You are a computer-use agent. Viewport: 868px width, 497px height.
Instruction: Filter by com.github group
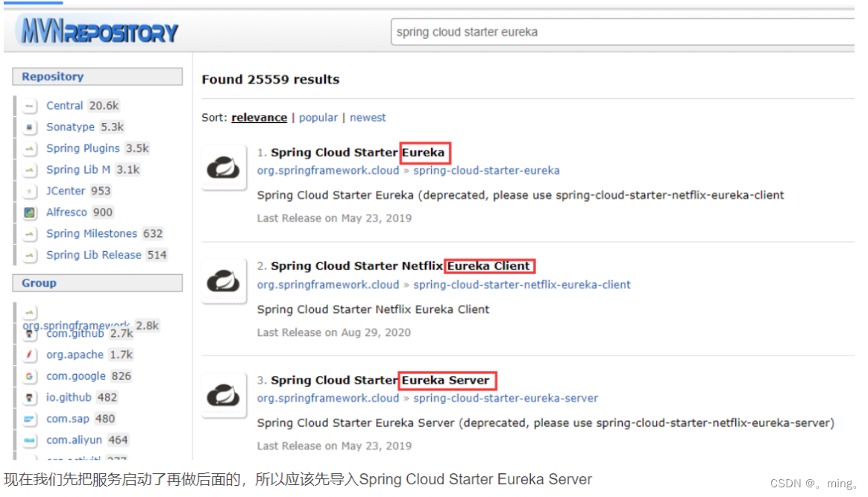[75, 334]
